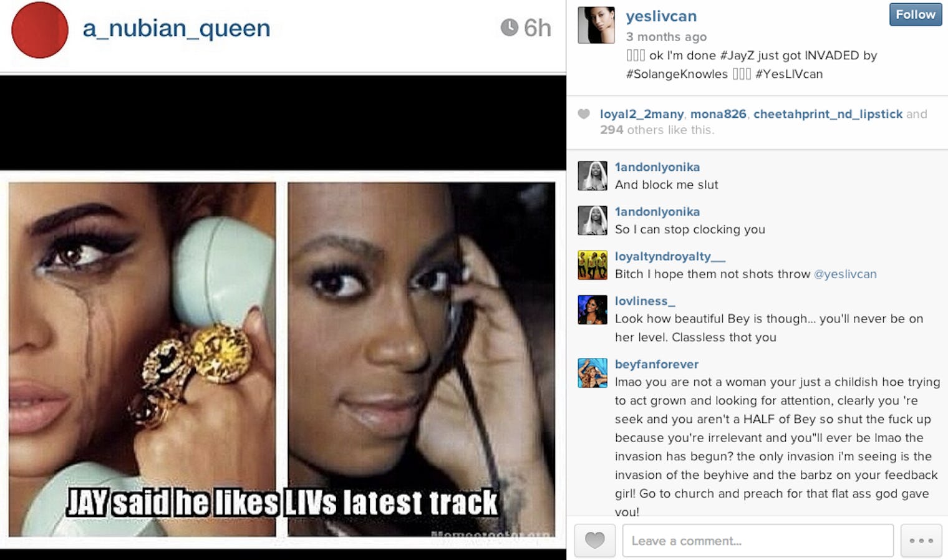This screenshot has height=560, width=948.
Task: Open the phone-call meme image
Action: pos(282,359)
